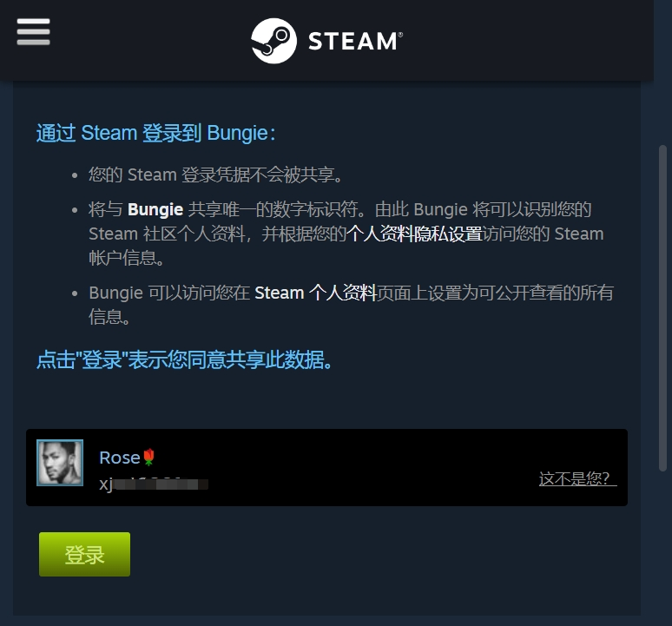
Task: Click the bold Bungie word in bullets
Action: pos(155,209)
